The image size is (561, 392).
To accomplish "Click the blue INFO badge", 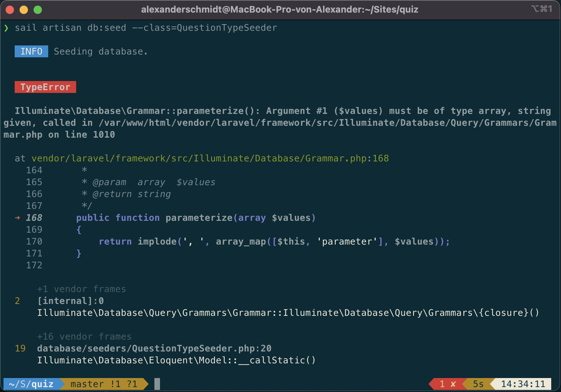I will click(x=31, y=51).
